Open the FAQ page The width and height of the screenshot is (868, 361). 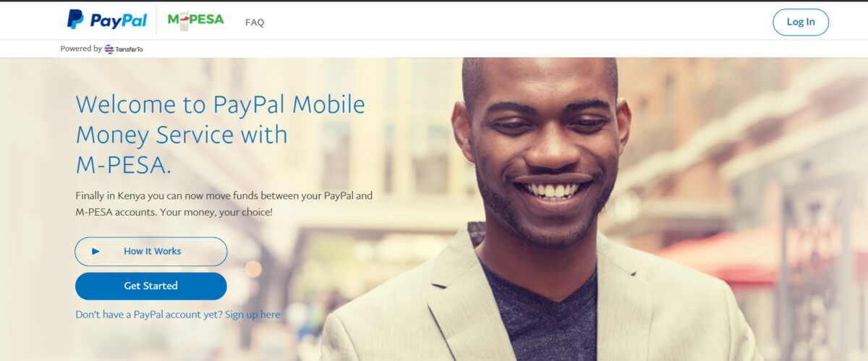tap(255, 22)
